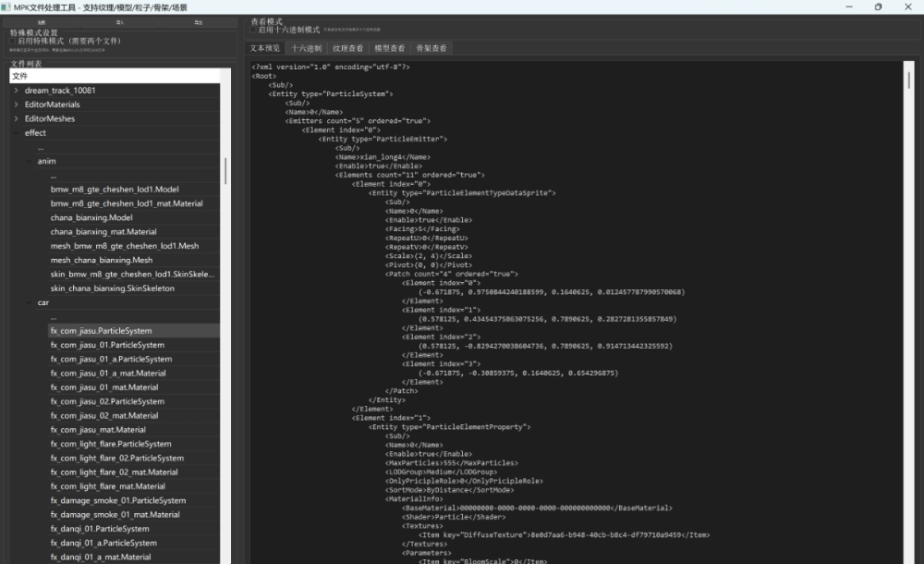
Task: Click the 导出 export button
Action: coord(199,22)
